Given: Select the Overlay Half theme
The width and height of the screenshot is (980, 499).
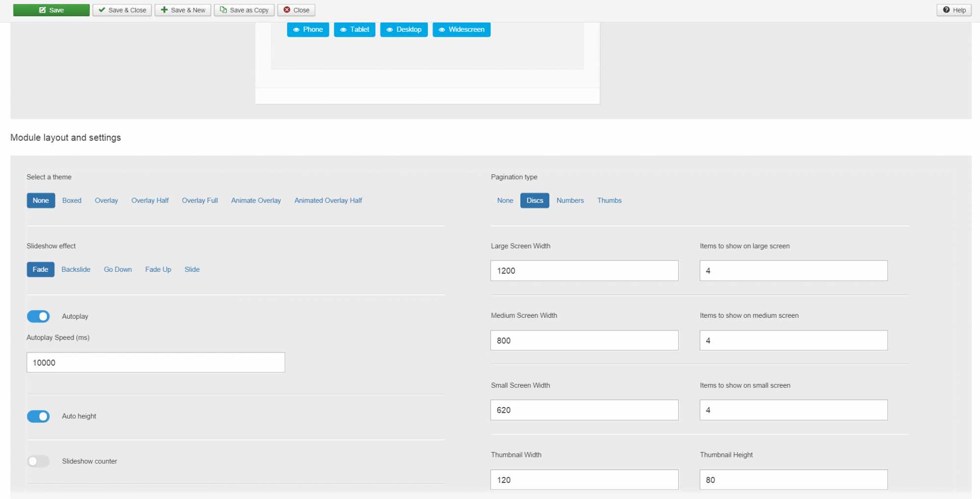Looking at the screenshot, I should [150, 200].
